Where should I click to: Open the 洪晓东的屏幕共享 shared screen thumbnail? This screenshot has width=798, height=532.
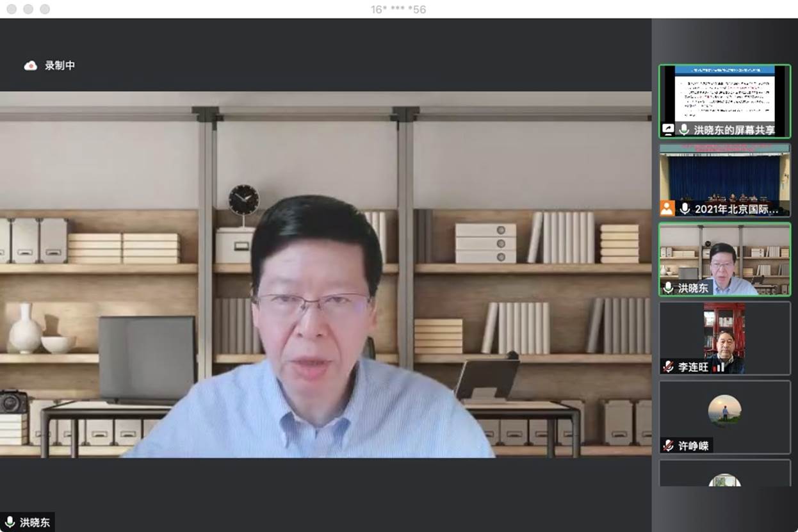click(x=724, y=95)
